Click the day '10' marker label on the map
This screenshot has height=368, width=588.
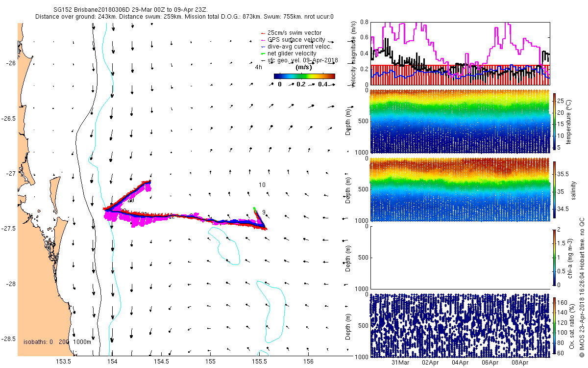pyautogui.click(x=262, y=184)
